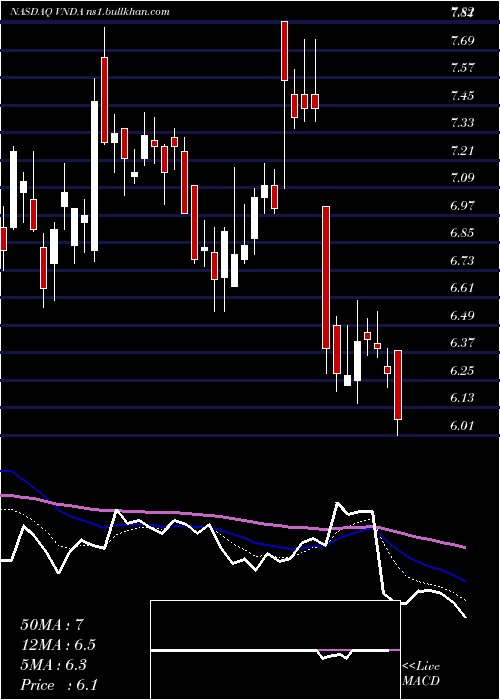Click the MACD inset chart panel
This screenshot has height=700, width=500.
pyautogui.click(x=275, y=650)
